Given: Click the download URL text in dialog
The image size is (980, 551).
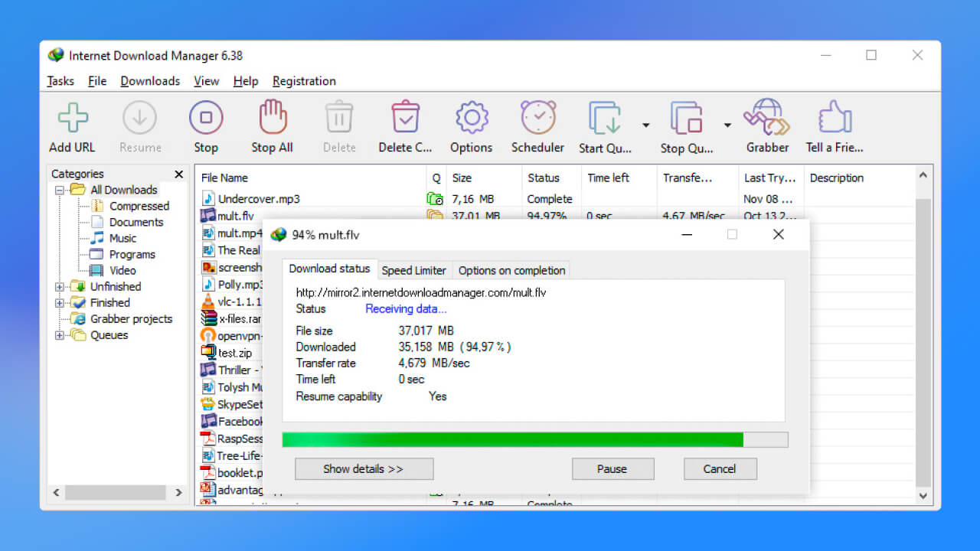Looking at the screenshot, I should tap(421, 292).
